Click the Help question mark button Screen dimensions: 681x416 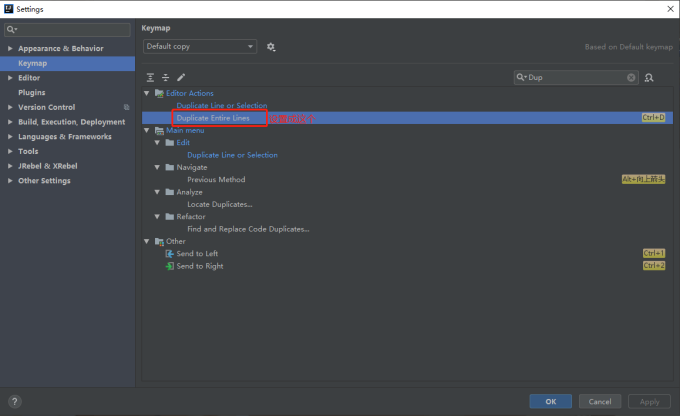[14, 402]
